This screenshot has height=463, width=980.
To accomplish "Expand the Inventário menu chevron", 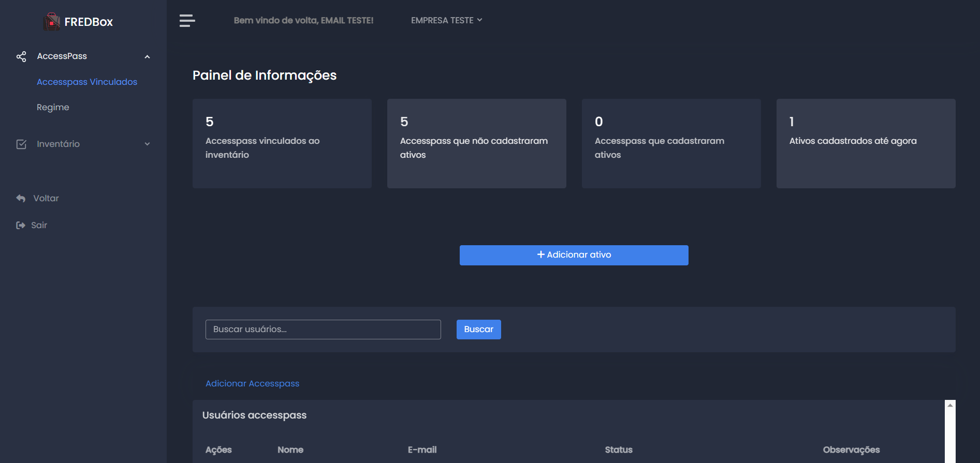I will pyautogui.click(x=147, y=144).
